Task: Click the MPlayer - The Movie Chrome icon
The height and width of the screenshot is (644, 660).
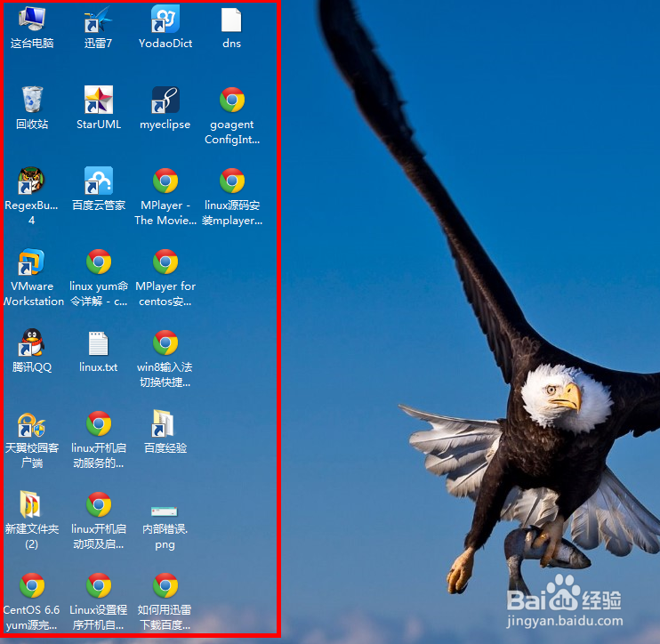Action: pos(165,181)
